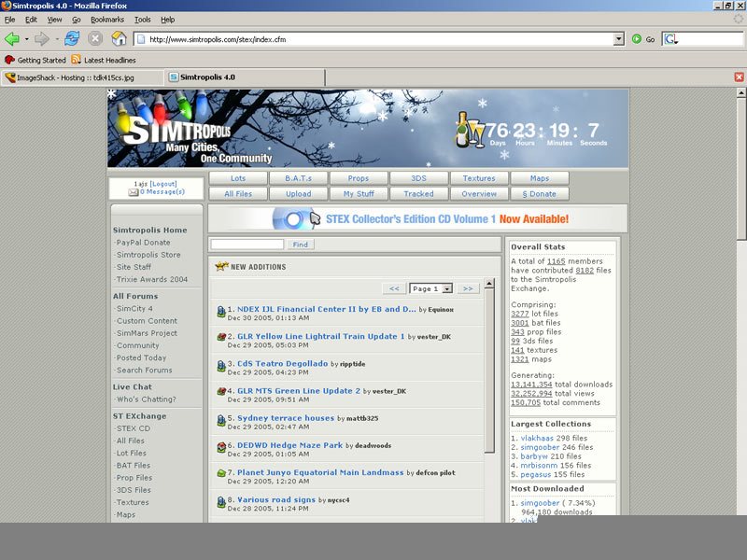Screen dimensions: 747x560
Task: Click the icon beside DEDWD Hedge Maze Park
Action: click(221, 447)
